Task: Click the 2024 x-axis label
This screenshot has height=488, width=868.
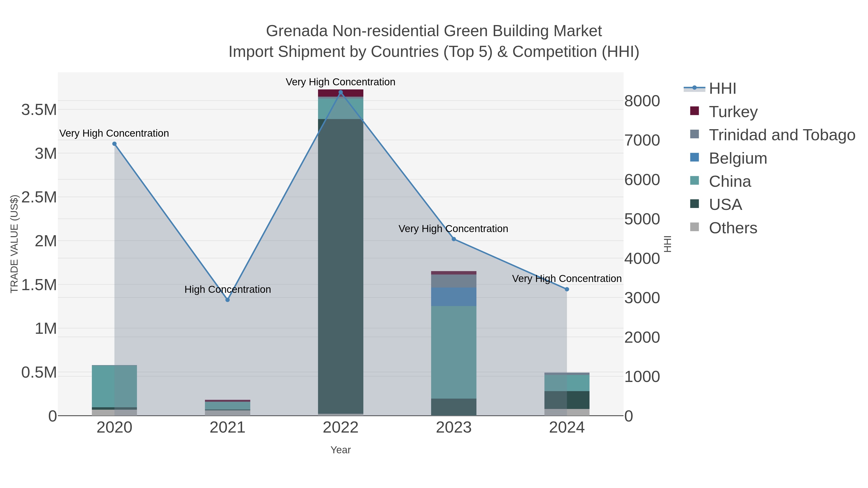Action: 567,428
